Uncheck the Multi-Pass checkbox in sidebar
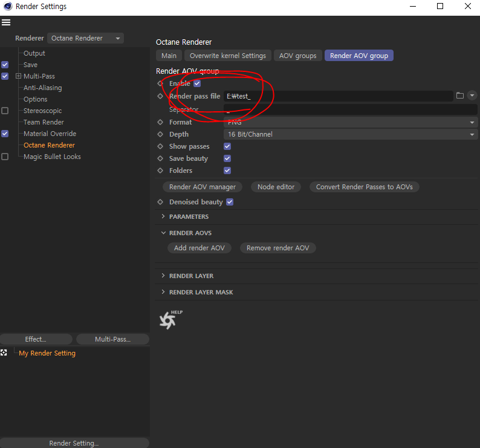This screenshot has width=480, height=448. pos(5,76)
